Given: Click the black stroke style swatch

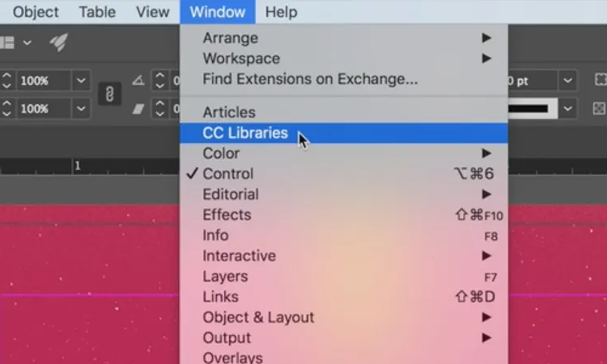Looking at the screenshot, I should click(533, 108).
